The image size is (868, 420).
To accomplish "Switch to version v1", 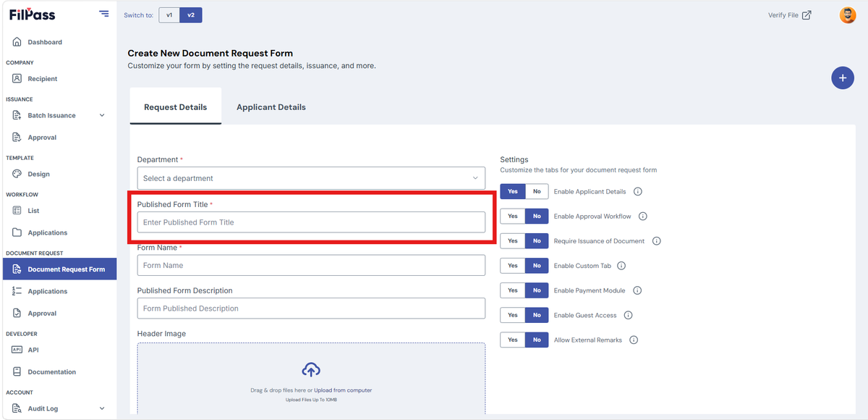I will click(x=169, y=15).
